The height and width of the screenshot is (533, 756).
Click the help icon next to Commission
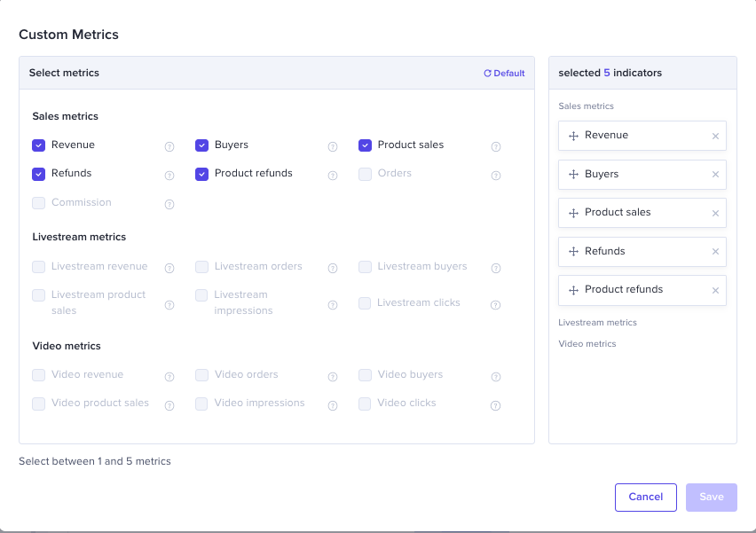tap(169, 205)
